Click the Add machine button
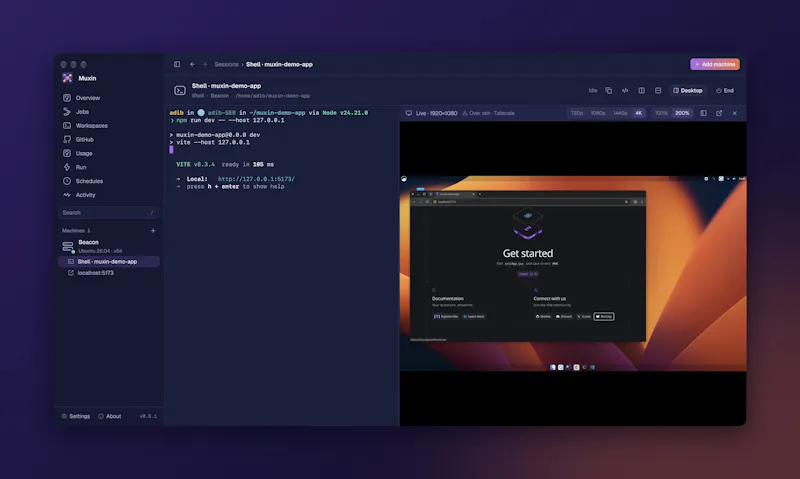Viewport: 800px width, 479px height. [x=715, y=64]
